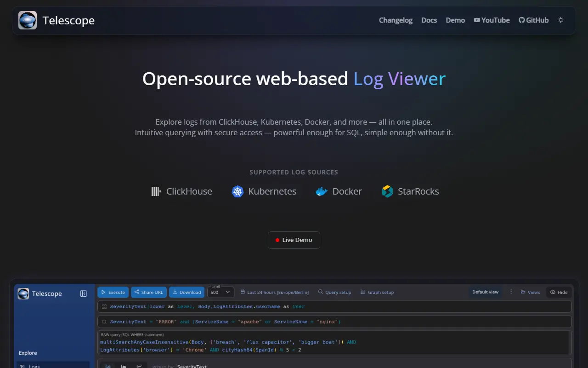Click the StarRocks logo icon
This screenshot has width=588, height=368.
[x=387, y=191]
